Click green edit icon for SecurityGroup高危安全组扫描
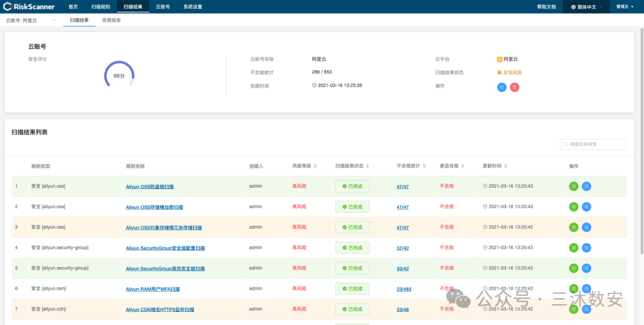644x325 pixels. [574, 268]
